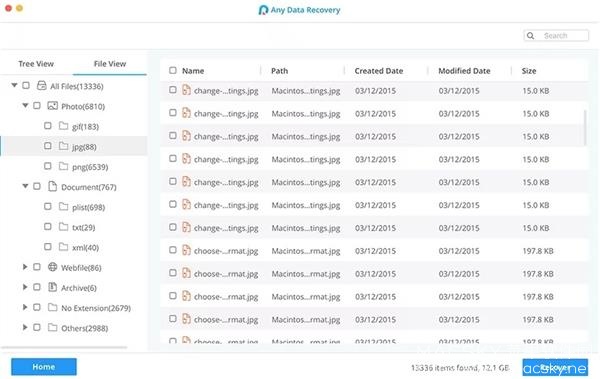Screen dimensions: 600x379
Task: Select the xml(40) tree label
Action: (x=85, y=248)
